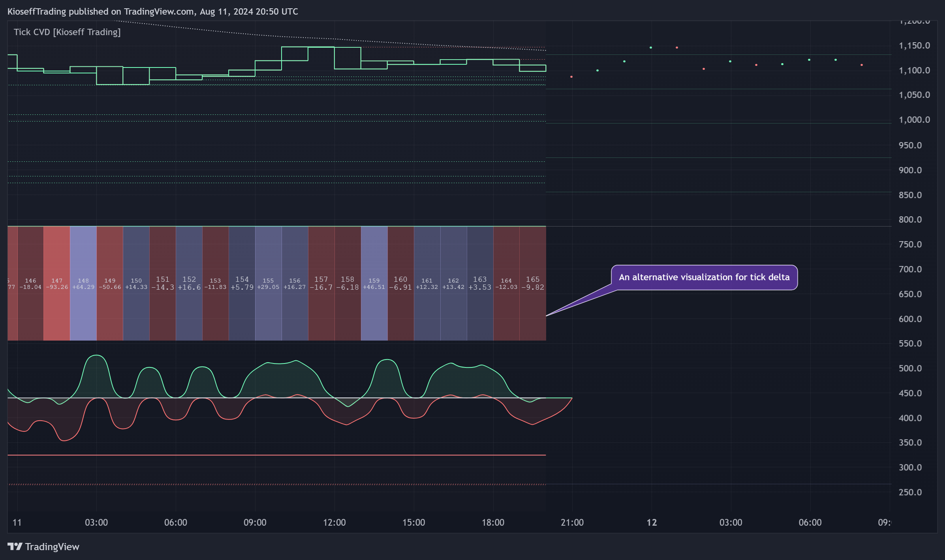
Task: Click the 15:00 time axis label
Action: 414,523
